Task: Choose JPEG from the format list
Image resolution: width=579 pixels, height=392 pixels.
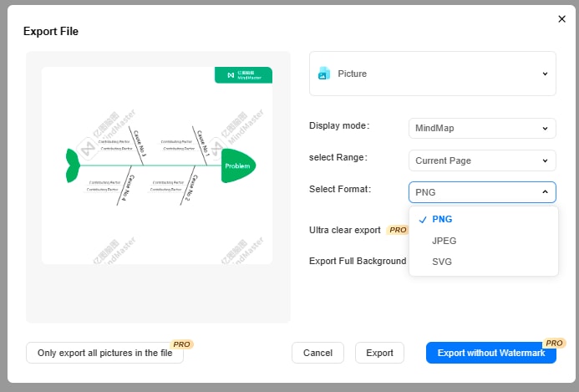Action: click(444, 241)
